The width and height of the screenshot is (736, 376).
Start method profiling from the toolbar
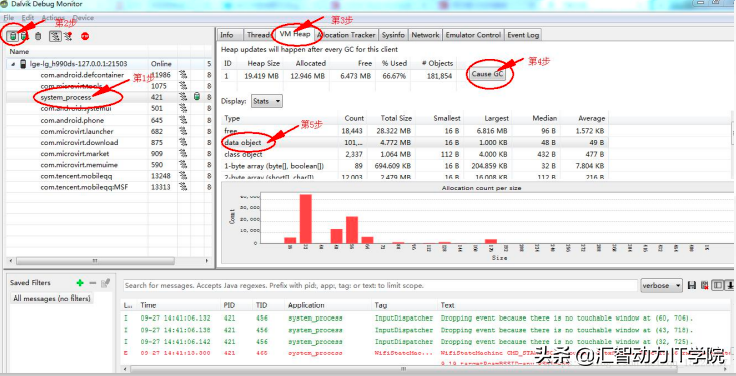point(68,37)
